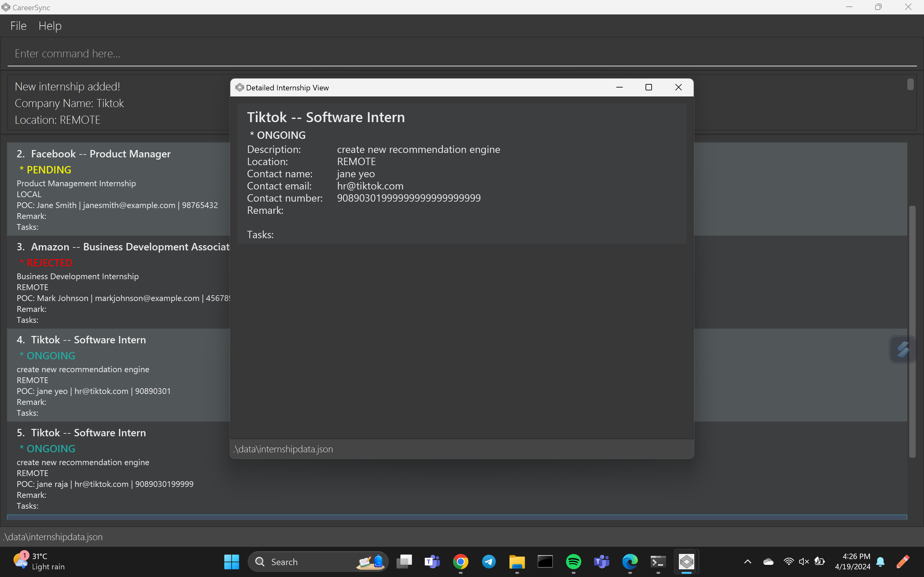This screenshot has height=577, width=924.
Task: Launch Google Chrome from the taskbar
Action: point(460,561)
